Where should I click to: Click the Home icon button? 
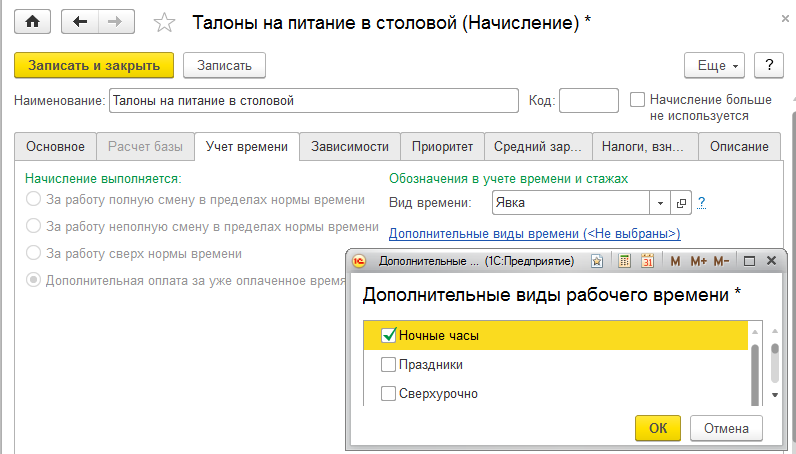[33, 21]
